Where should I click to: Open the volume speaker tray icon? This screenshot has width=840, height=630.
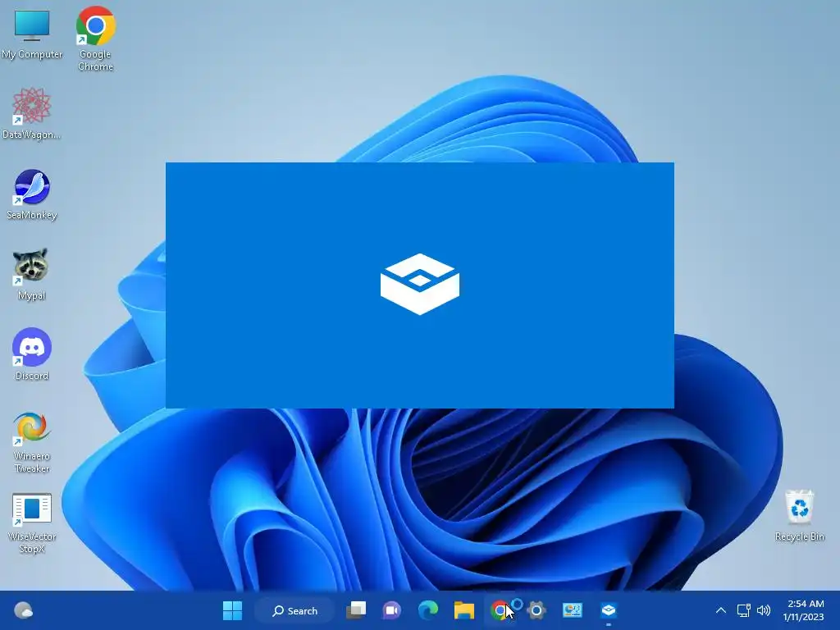point(764,610)
